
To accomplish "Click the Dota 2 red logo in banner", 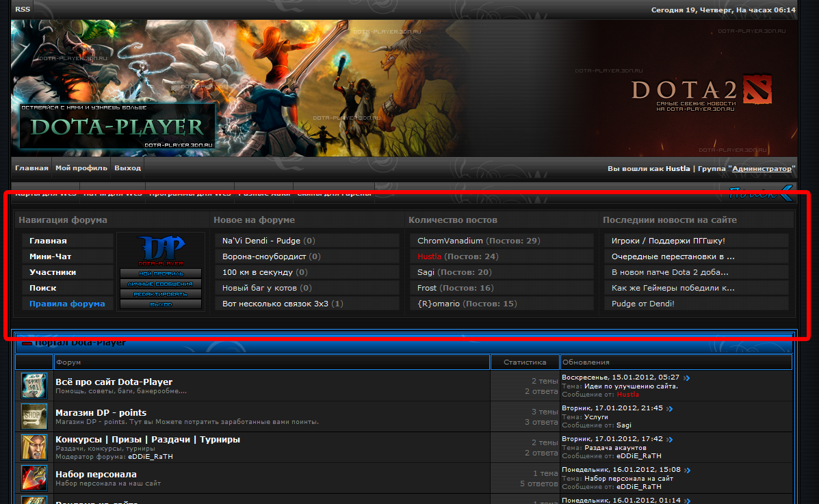I will coord(757,90).
